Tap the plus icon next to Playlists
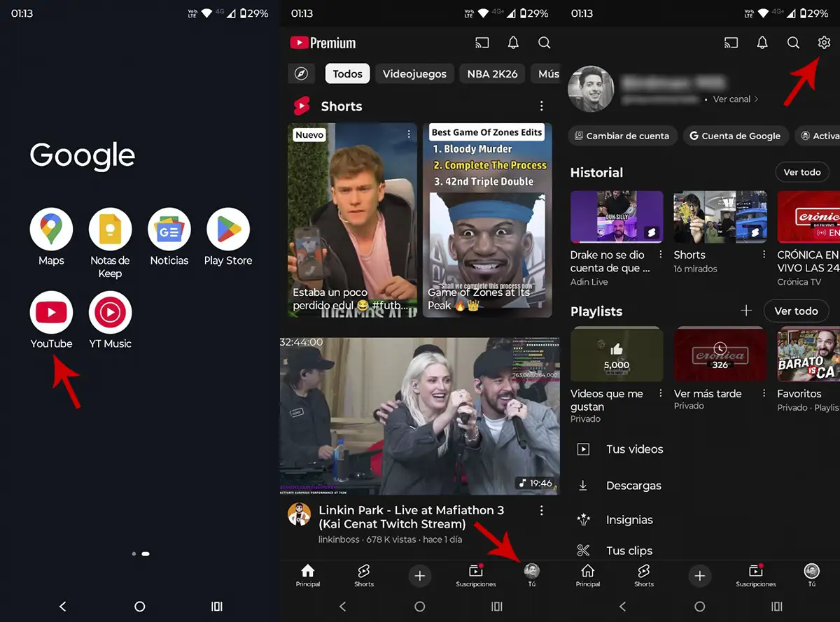The image size is (840, 622). point(746,311)
